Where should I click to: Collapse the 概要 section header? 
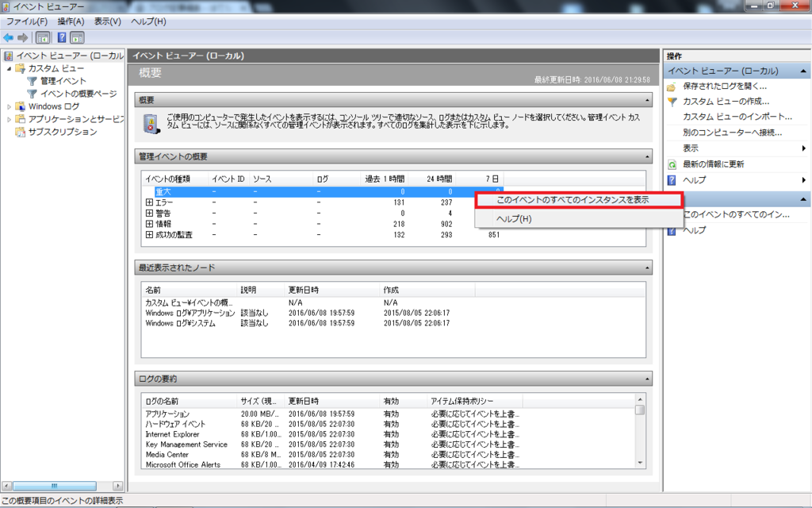[647, 100]
